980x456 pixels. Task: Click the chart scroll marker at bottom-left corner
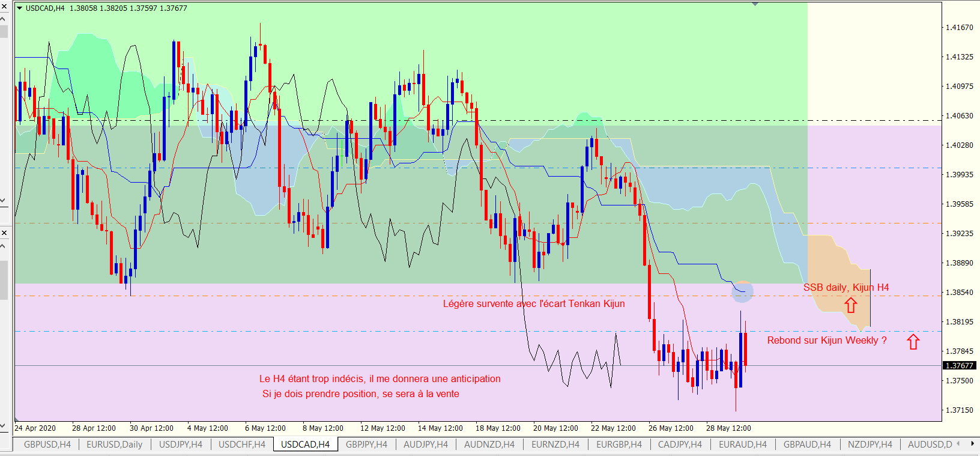point(17,418)
